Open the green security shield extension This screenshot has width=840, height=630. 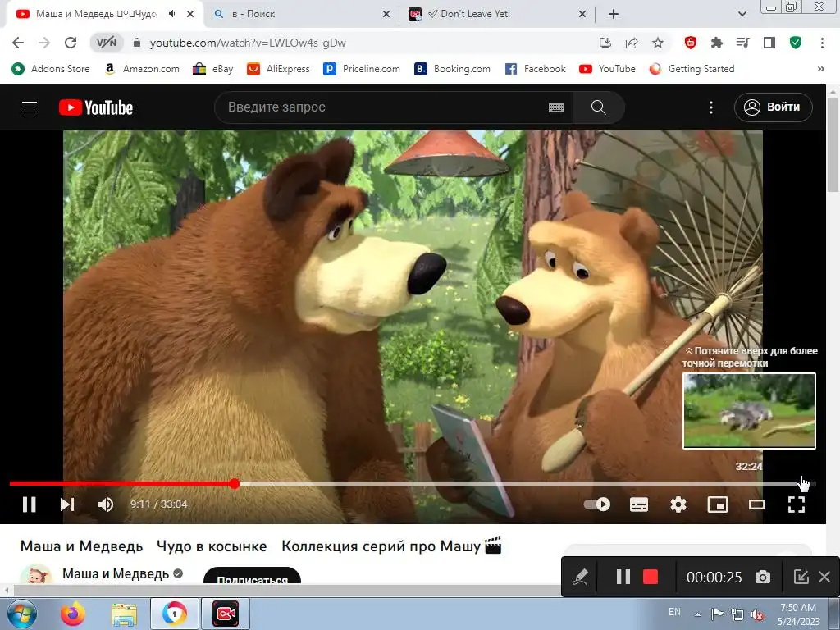coord(796,43)
